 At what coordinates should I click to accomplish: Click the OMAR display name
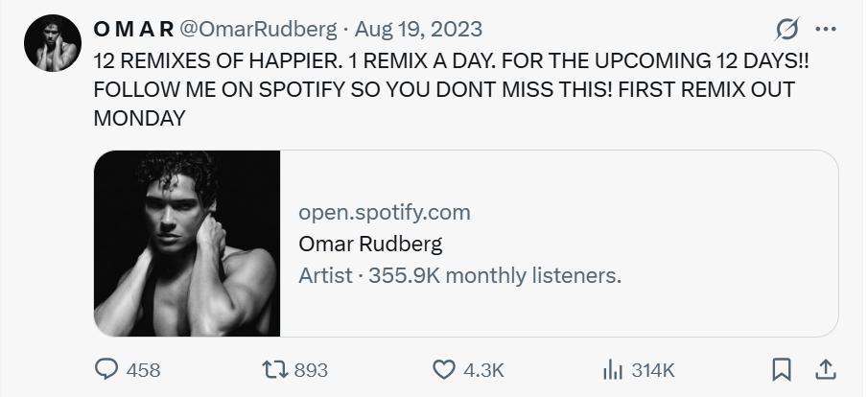tap(133, 30)
